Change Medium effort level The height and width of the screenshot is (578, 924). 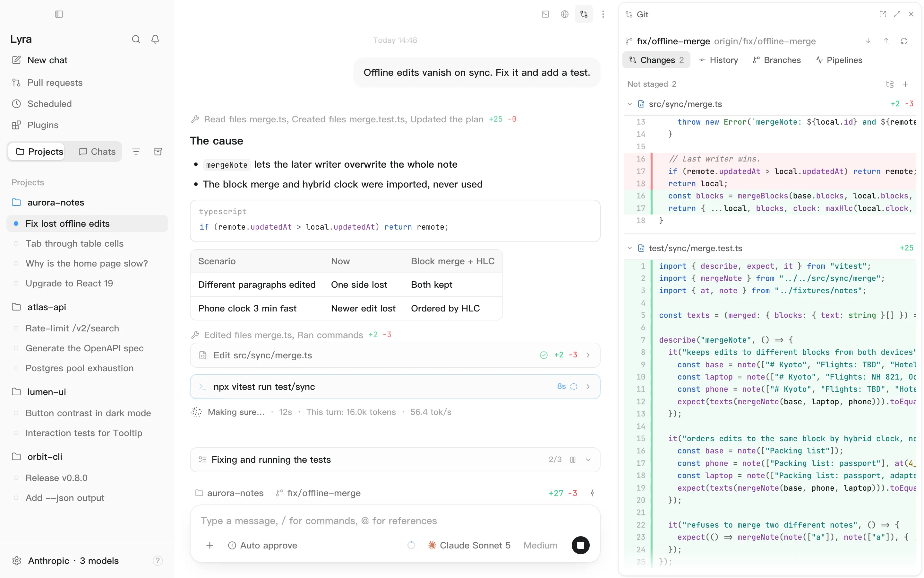(540, 545)
